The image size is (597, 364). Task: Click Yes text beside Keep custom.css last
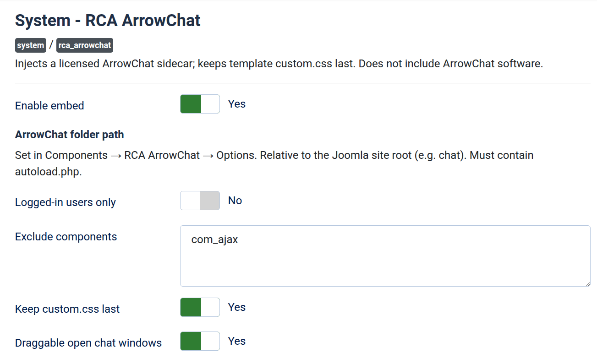pos(237,307)
